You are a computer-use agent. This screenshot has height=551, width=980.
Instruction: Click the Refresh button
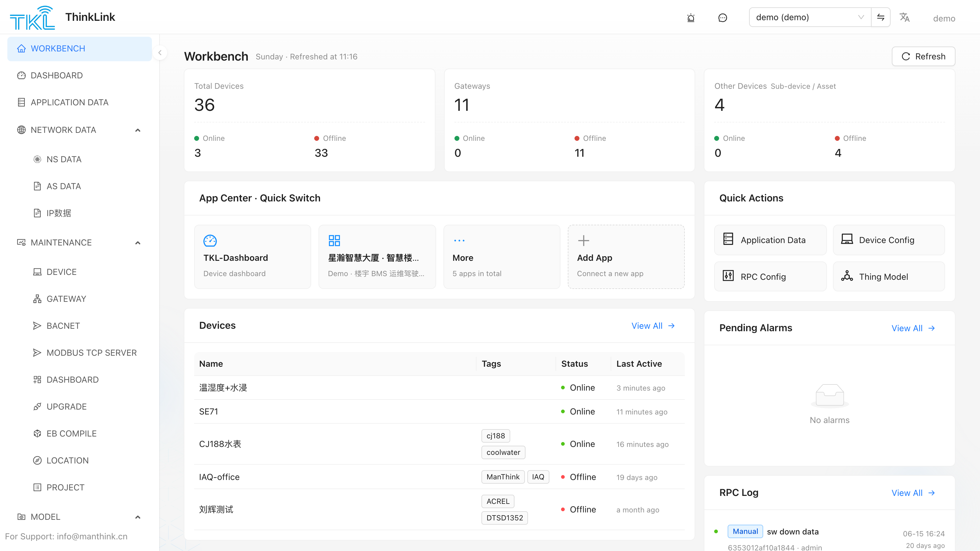point(923,56)
